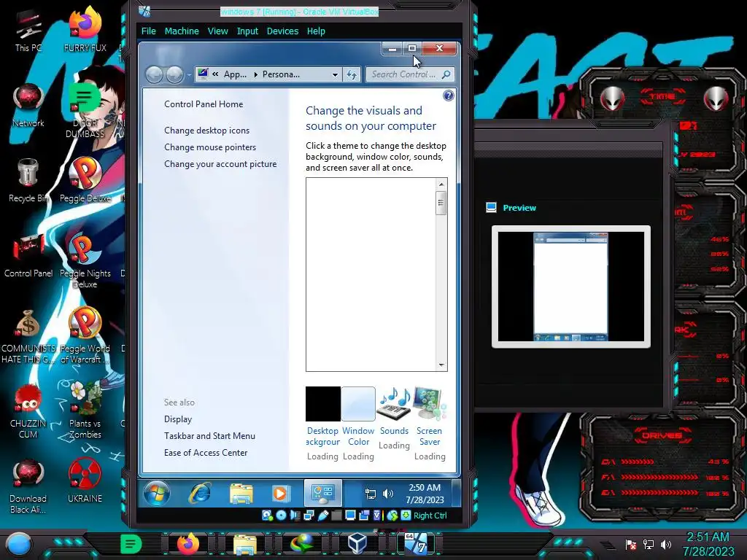The width and height of the screenshot is (747, 560).
Task: Click the address bar refresh button
Action: click(x=352, y=74)
